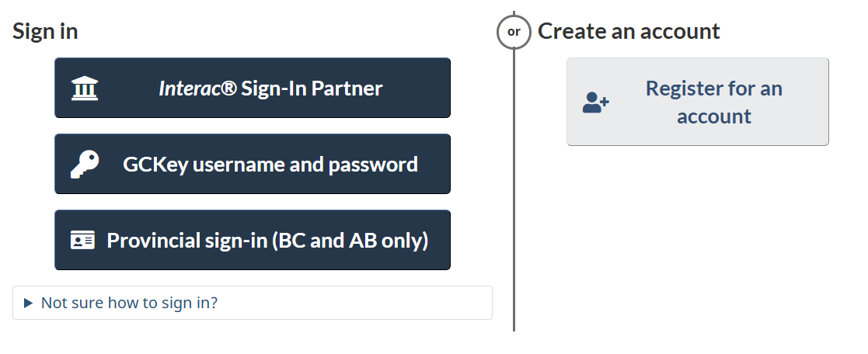
Task: Expand the triangle next to "Not sure how to sign in?"
Action: (29, 303)
